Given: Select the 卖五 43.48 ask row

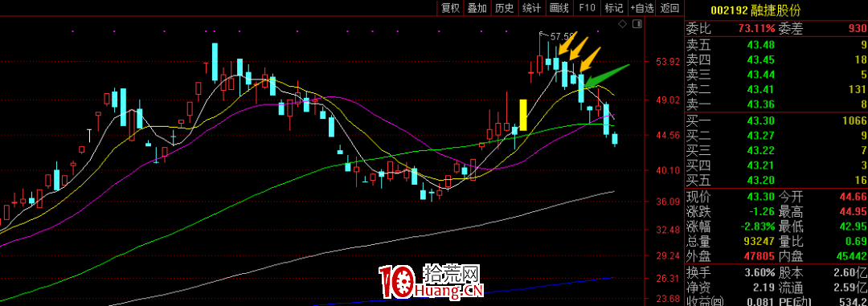Looking at the screenshot, I should (776, 45).
